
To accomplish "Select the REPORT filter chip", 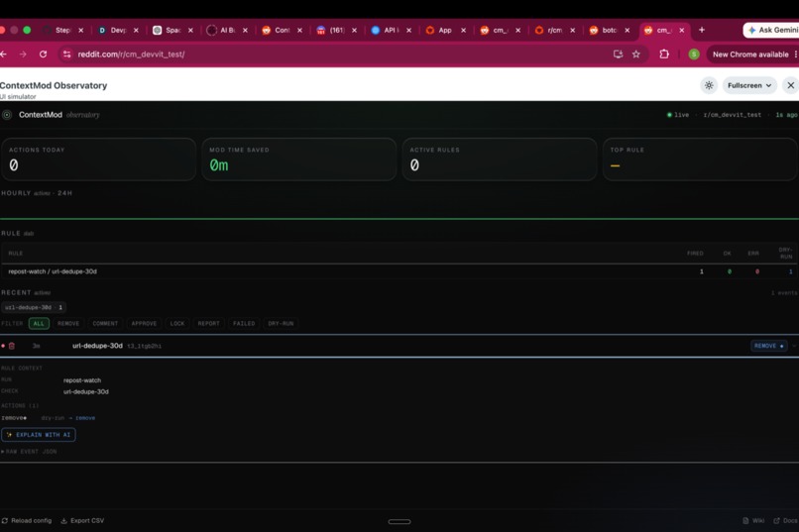I will [x=208, y=324].
